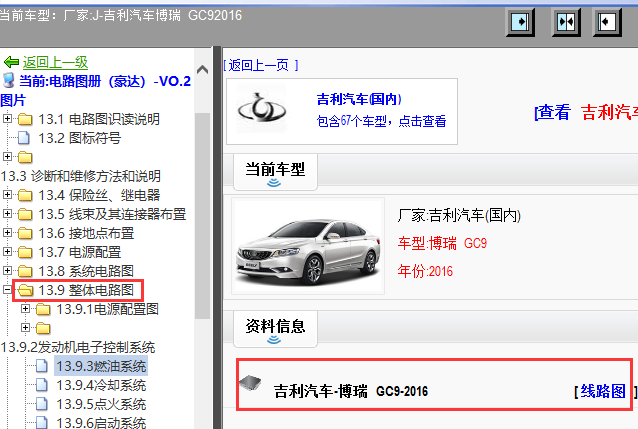This screenshot has width=638, height=429.
Task: Select 13.5 线束及其连接器布置
Action: (112, 214)
